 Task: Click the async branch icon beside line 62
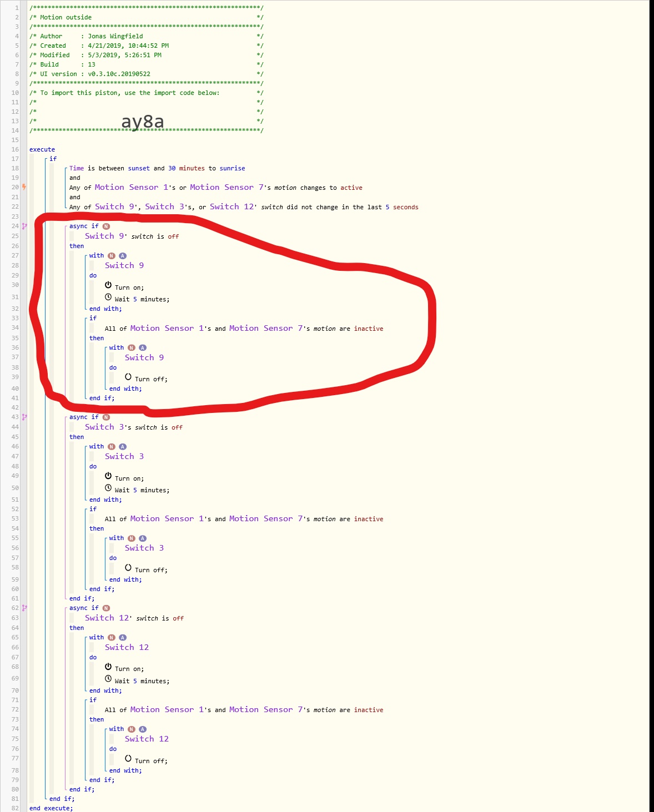pos(24,608)
